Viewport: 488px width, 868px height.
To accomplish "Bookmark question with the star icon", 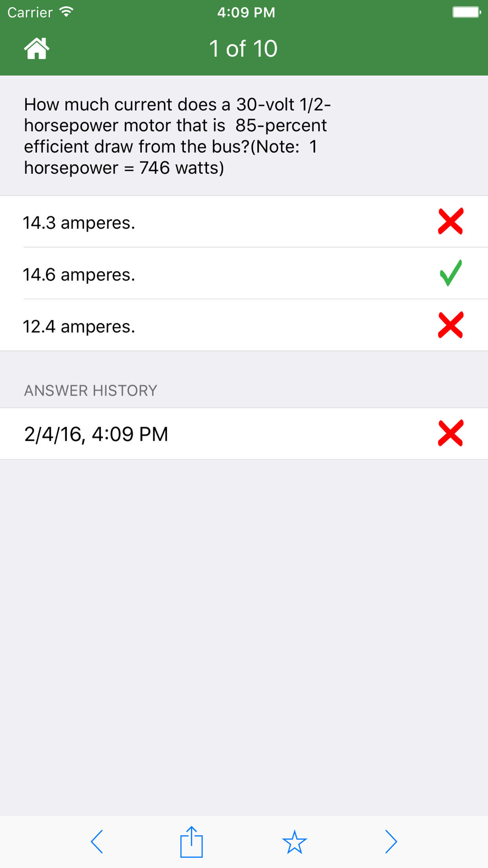I will pos(294,842).
